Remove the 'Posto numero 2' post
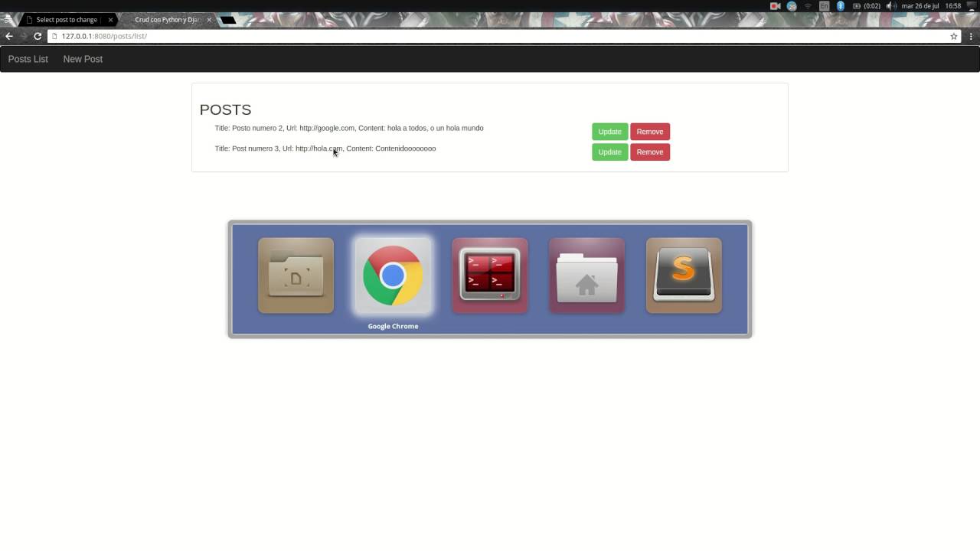 [x=650, y=132]
